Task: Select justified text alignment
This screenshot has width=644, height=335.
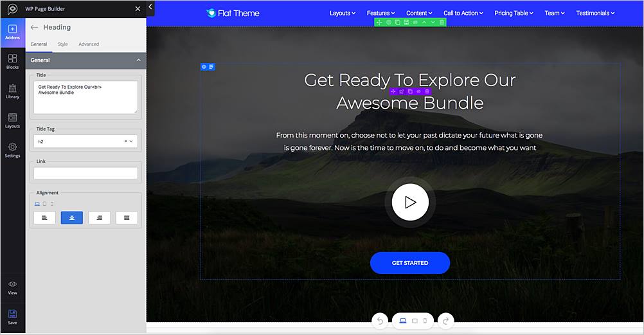Action: (x=127, y=218)
